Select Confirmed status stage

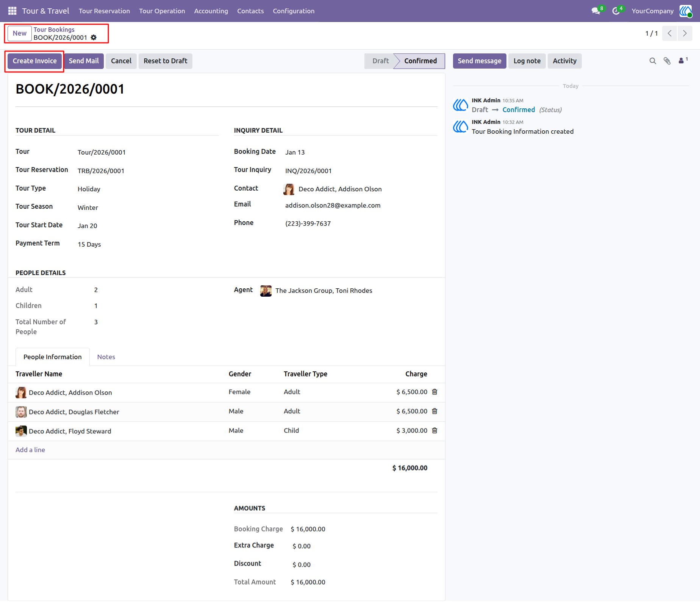[420, 61]
